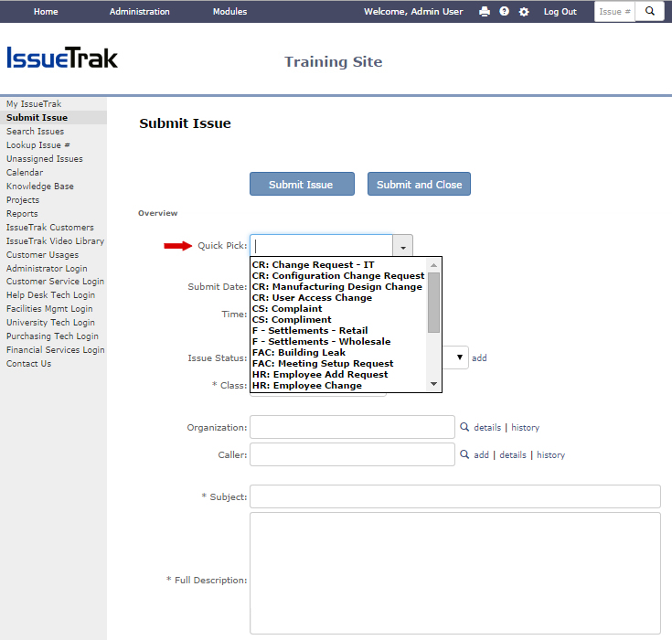The width and height of the screenshot is (672, 640).
Task: Click the IssueTrak logo
Action: point(62,58)
